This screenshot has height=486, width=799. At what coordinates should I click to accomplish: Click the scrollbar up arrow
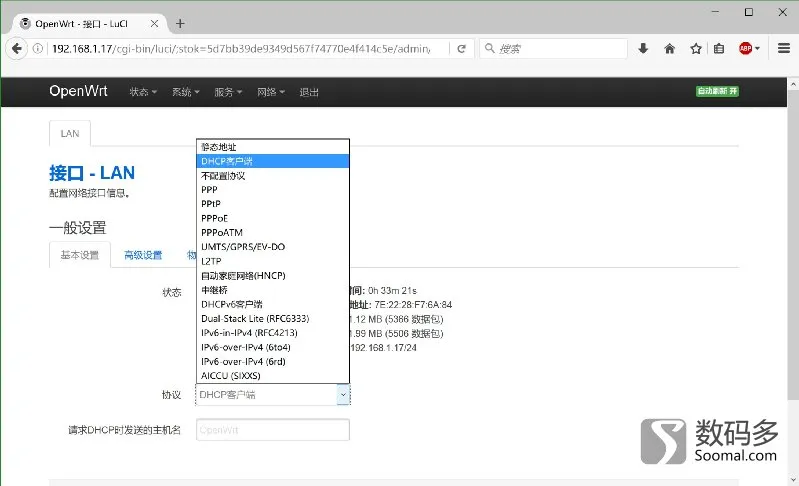tap(793, 84)
